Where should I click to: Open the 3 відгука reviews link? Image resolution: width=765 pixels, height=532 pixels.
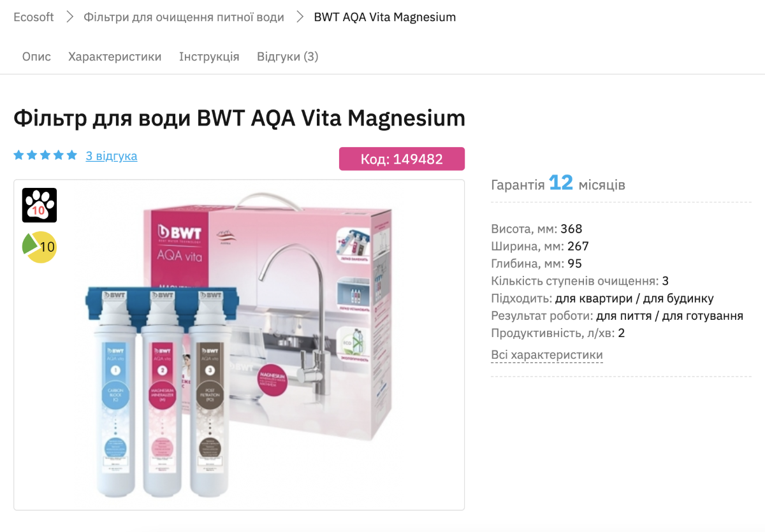[x=112, y=156]
